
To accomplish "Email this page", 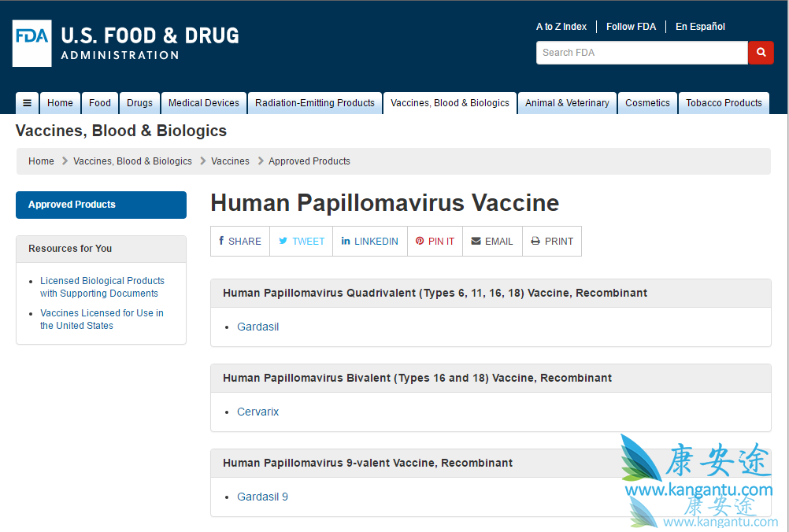I will 492,242.
